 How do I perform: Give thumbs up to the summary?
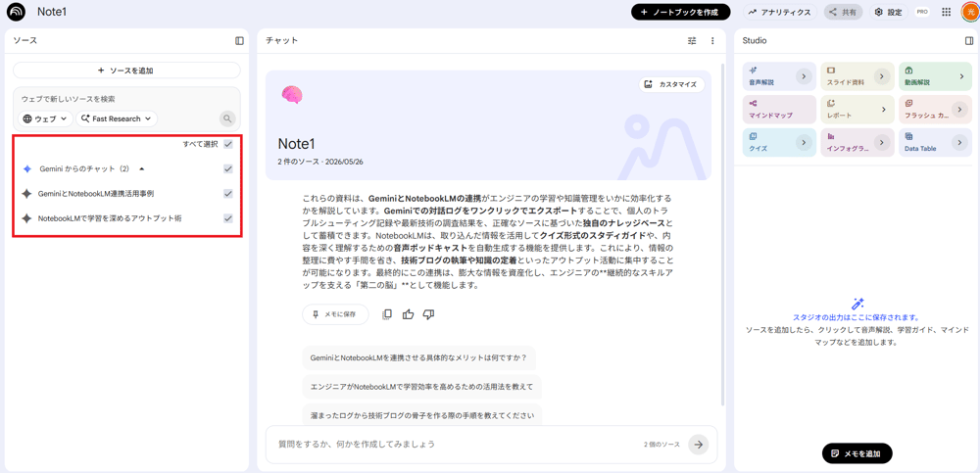[408, 314]
